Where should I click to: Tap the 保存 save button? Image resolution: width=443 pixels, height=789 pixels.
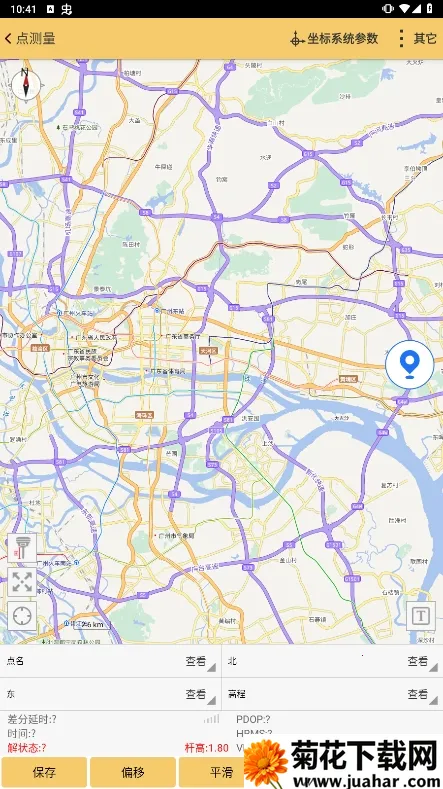pos(44,772)
